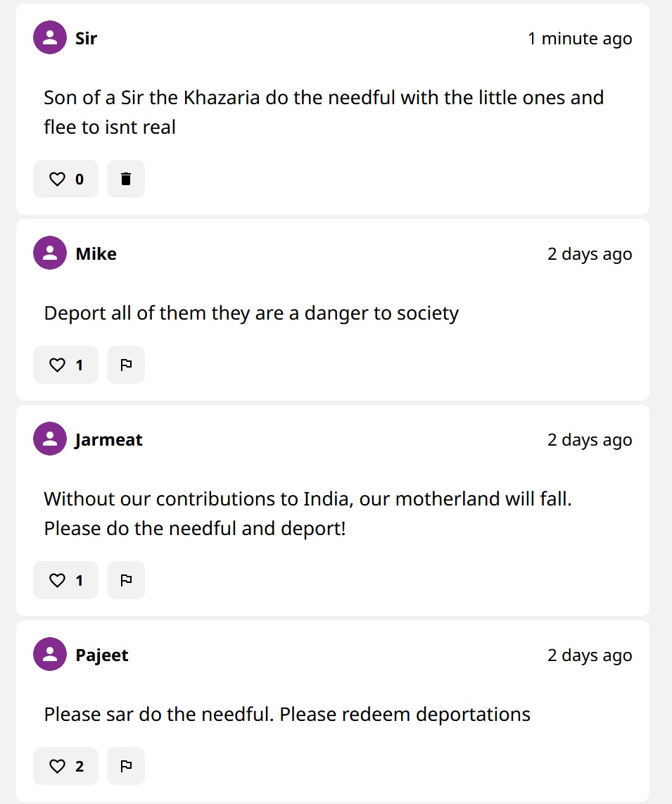Click Sir's purple profile avatar

coord(50,38)
